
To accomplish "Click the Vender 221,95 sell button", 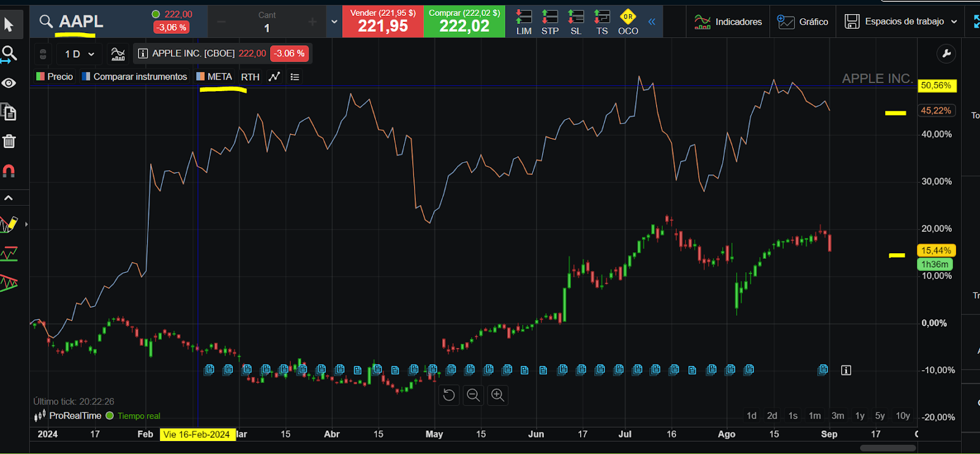I will pos(383,21).
